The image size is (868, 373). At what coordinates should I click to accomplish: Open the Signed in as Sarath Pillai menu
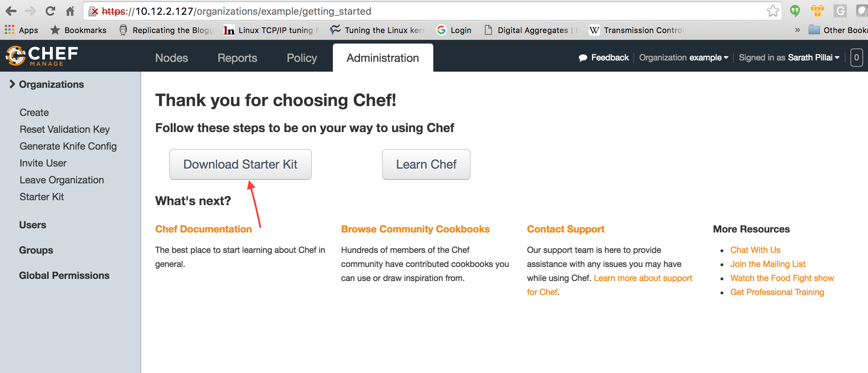(x=789, y=58)
